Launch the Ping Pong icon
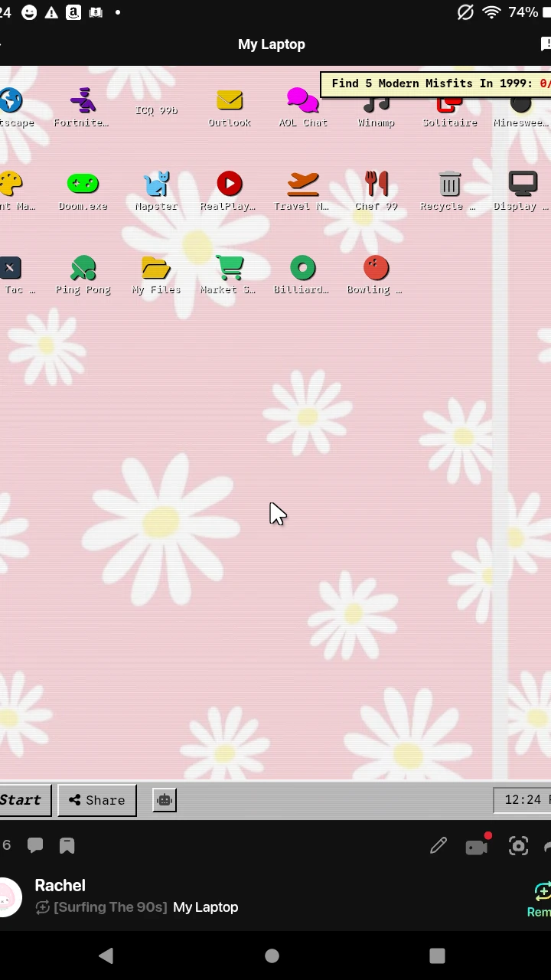The height and width of the screenshot is (980, 551). tap(83, 268)
